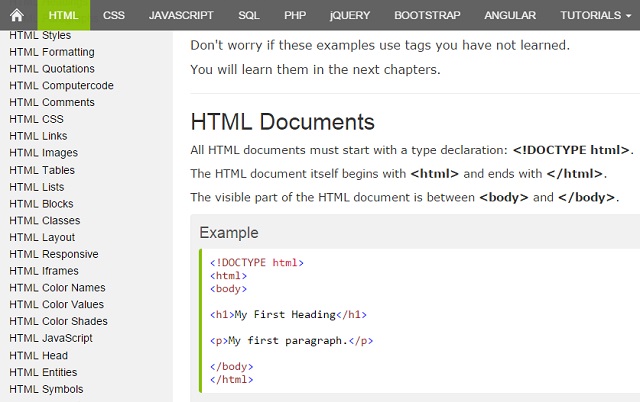Open HTML JavaScript chapter
Screen dimensions: 640x402
point(51,338)
